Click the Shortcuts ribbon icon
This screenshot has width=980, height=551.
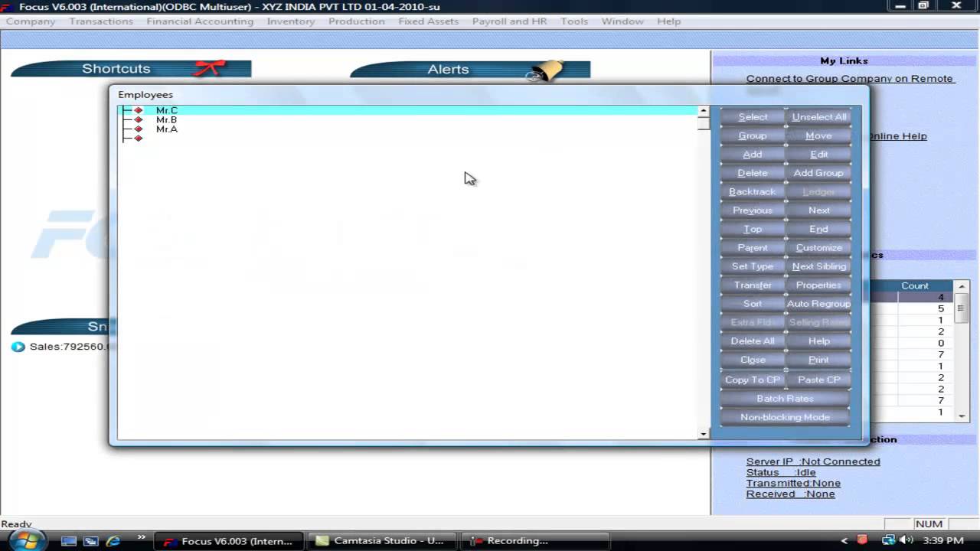tap(208, 68)
